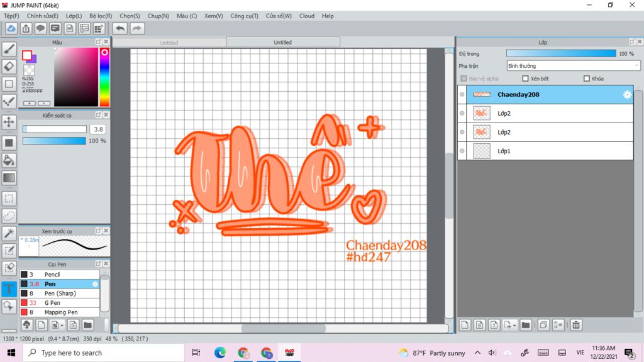Click the Undo arrow
The height and width of the screenshot is (362, 644).
(120, 28)
